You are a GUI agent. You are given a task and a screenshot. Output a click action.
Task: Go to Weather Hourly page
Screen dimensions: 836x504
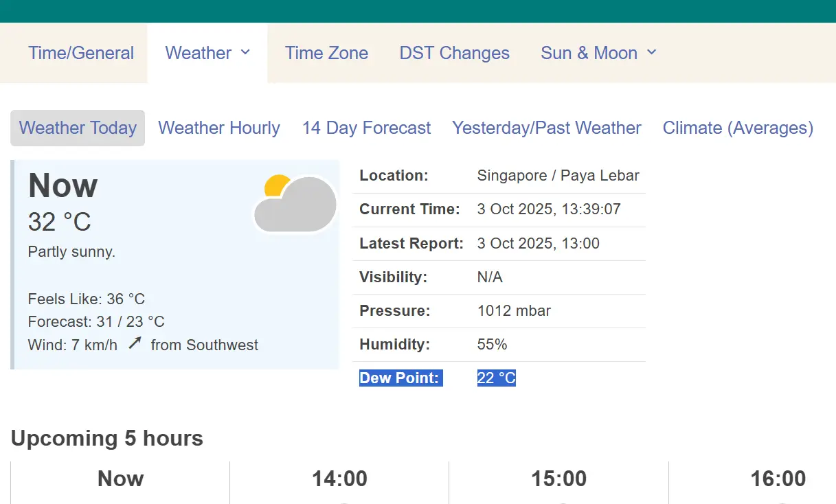(219, 128)
